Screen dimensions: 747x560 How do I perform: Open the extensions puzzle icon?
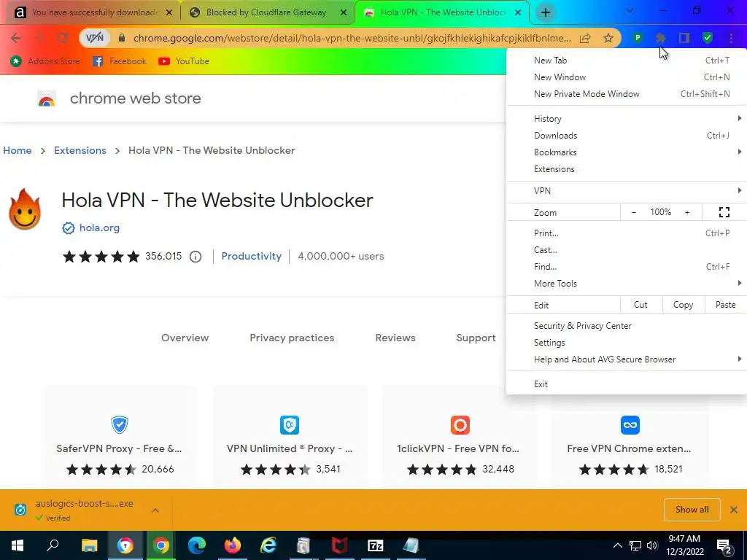[660, 38]
